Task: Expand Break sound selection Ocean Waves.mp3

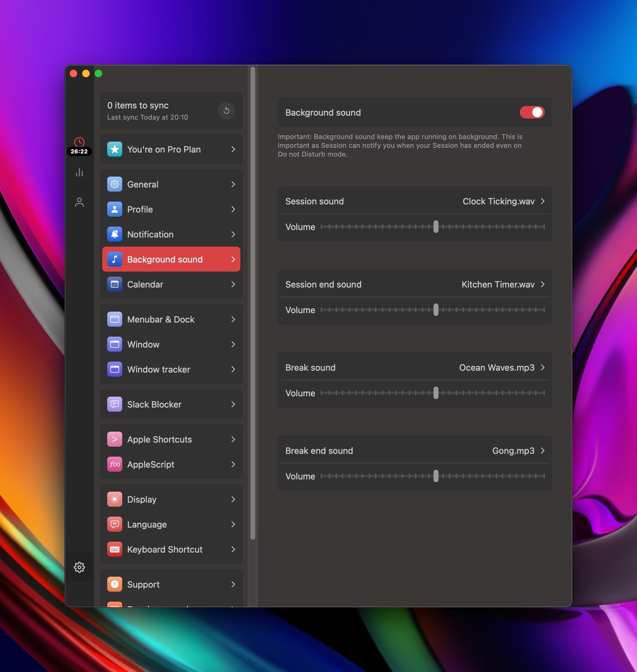Action: coord(501,368)
